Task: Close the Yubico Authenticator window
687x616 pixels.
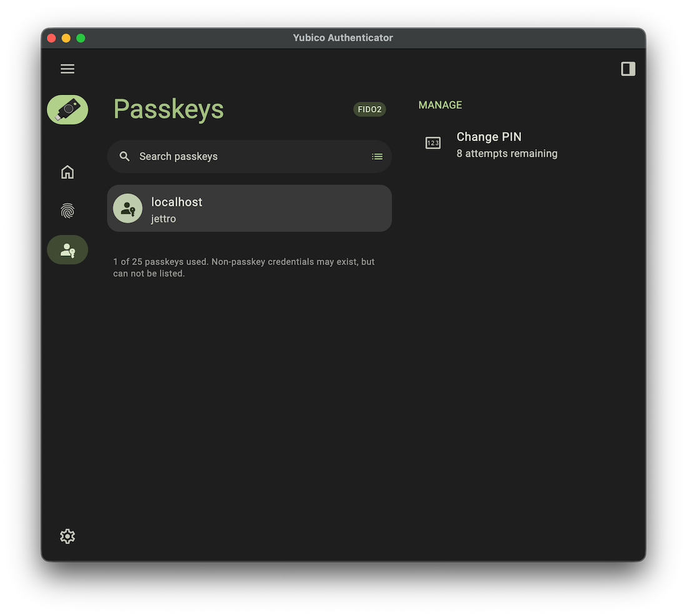Action: tap(52, 38)
